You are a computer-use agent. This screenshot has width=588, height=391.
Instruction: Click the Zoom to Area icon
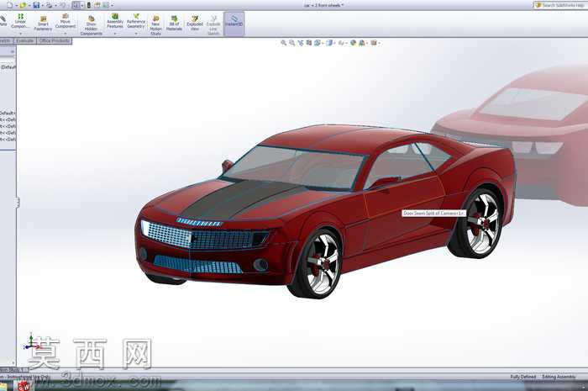click(x=291, y=43)
